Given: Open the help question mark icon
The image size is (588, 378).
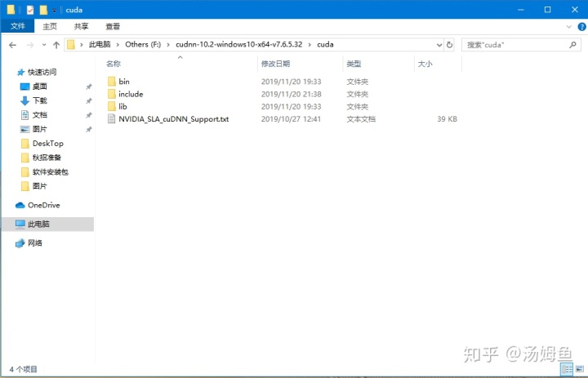Looking at the screenshot, I should click(581, 27).
